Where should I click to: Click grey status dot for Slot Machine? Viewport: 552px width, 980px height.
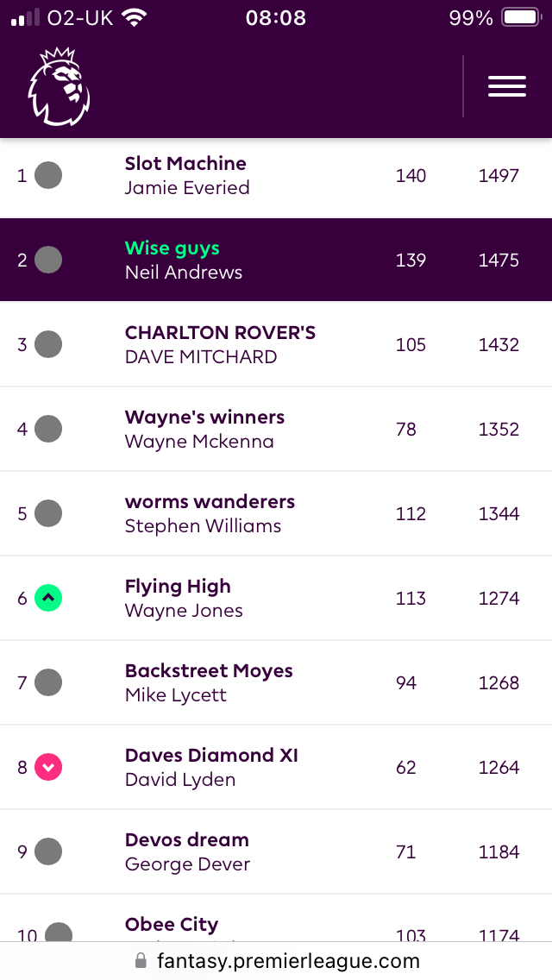(48, 175)
